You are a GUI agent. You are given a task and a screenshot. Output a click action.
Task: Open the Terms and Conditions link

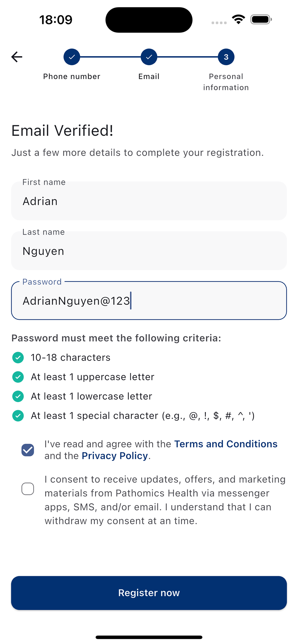point(226,444)
